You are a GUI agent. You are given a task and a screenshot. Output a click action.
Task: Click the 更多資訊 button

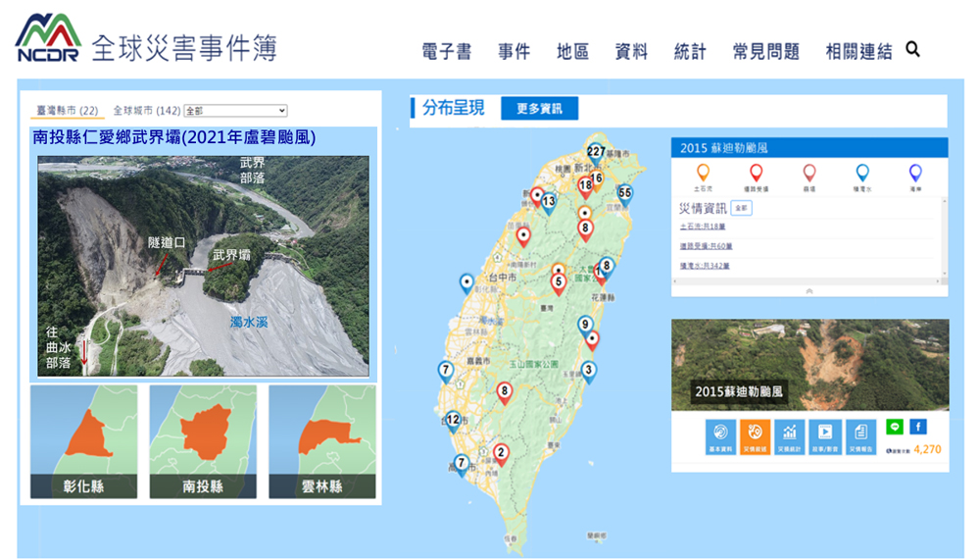point(539,108)
